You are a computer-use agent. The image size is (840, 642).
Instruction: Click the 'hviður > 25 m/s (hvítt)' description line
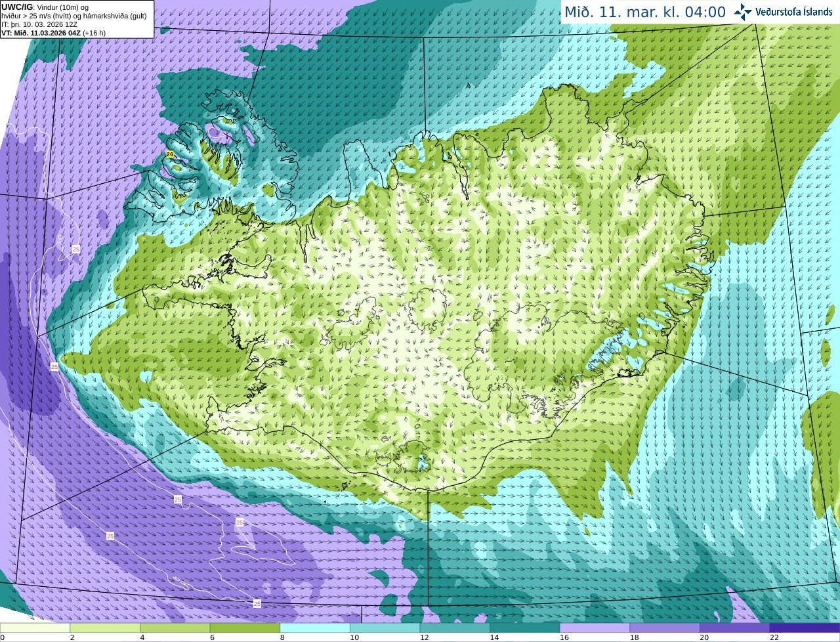click(73, 16)
